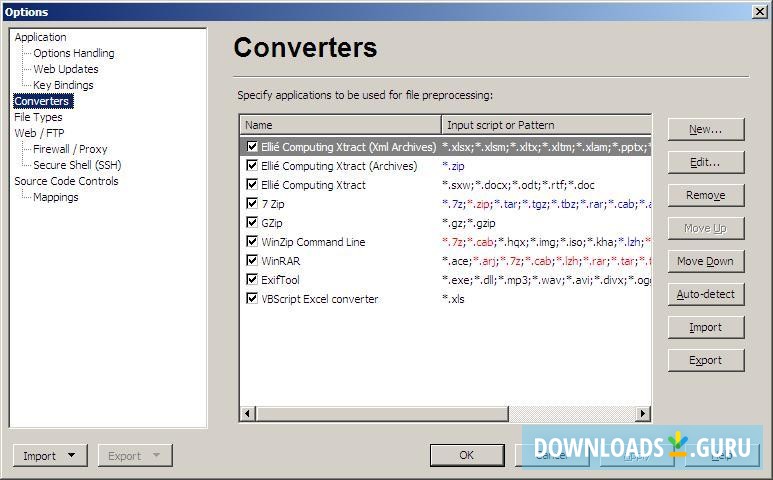Uncheck Ellié Computing Xtract (Xml Archives) checkbox
Viewport: 773px width, 480px height.
tap(252, 146)
